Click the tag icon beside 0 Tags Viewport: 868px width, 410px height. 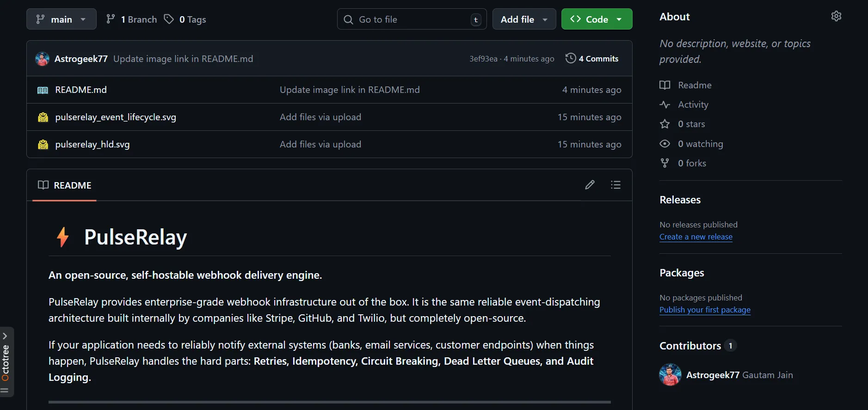tap(169, 19)
